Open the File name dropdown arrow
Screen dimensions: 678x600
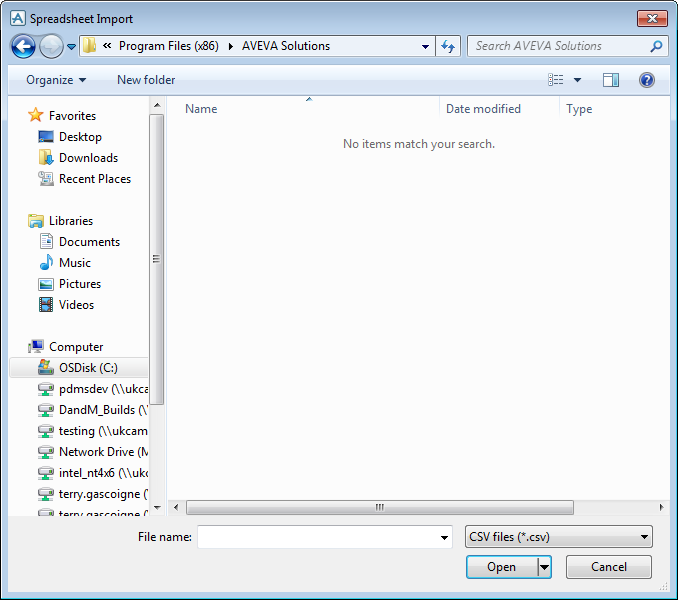[x=444, y=537]
